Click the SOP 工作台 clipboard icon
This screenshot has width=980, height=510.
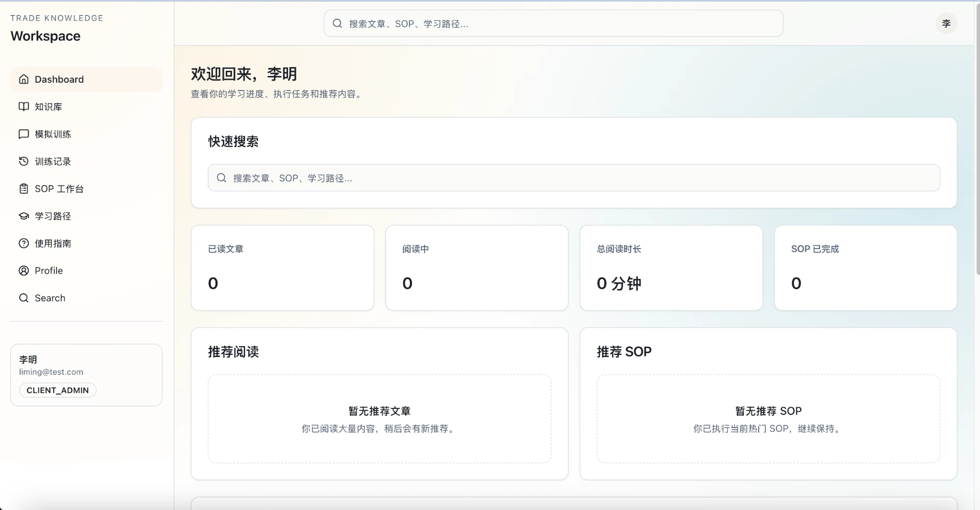[x=23, y=189]
